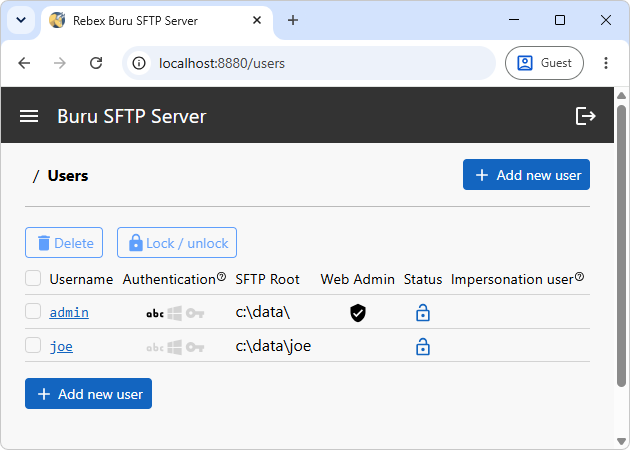
Task: Click the Delete button
Action: [x=64, y=243]
